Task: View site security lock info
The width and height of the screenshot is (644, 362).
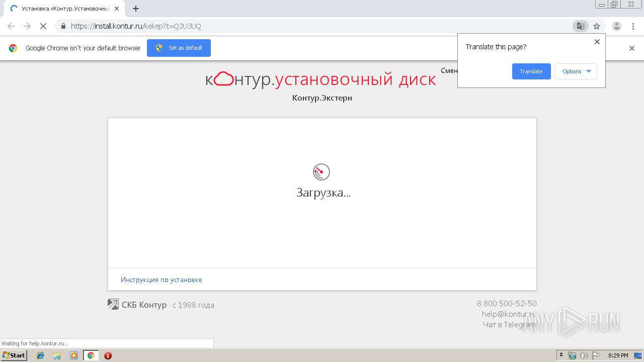Action: (63, 26)
